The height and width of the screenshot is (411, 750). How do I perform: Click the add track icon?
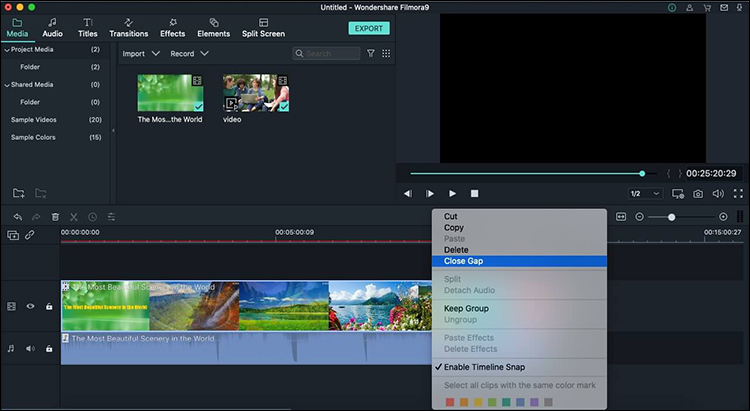pyautogui.click(x=13, y=235)
